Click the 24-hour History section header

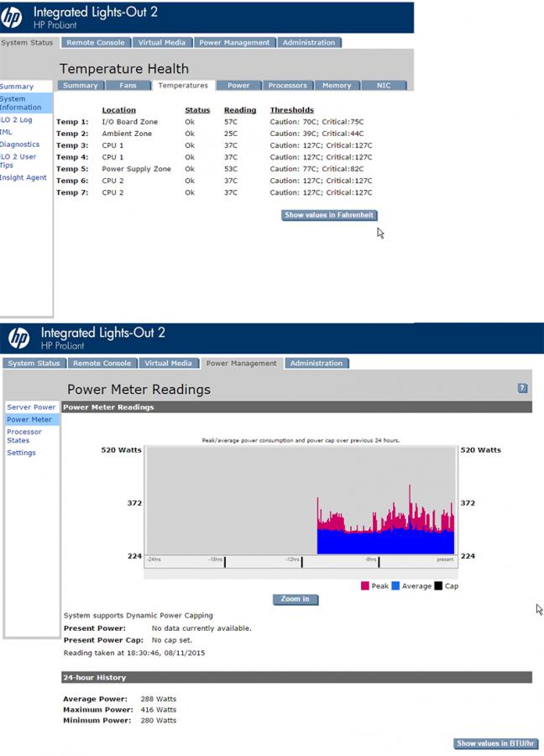[x=297, y=677]
